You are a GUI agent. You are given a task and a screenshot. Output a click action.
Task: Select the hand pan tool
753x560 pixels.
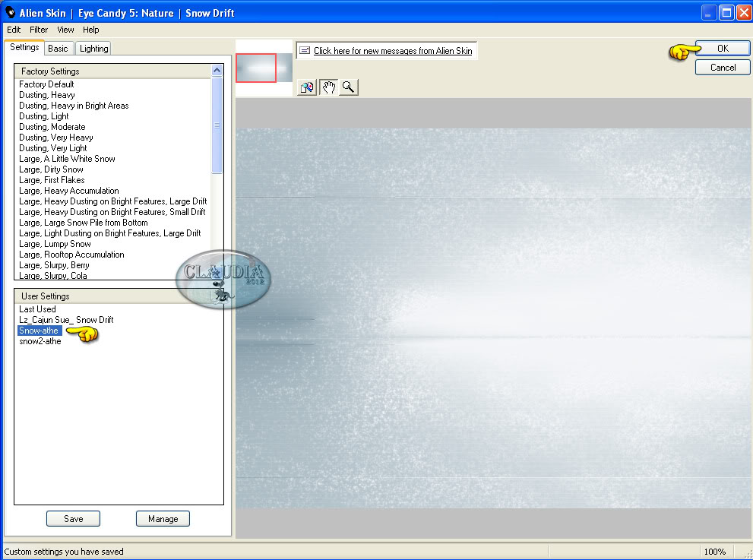coord(328,87)
